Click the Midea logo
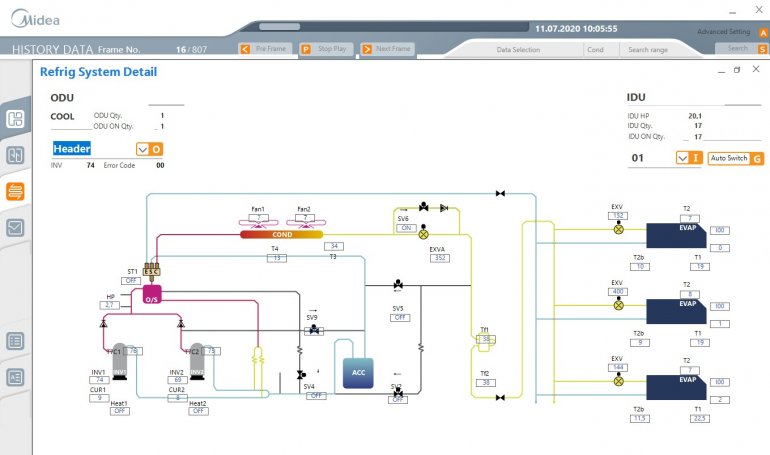Viewport: 770px width, 455px height. coord(35,19)
